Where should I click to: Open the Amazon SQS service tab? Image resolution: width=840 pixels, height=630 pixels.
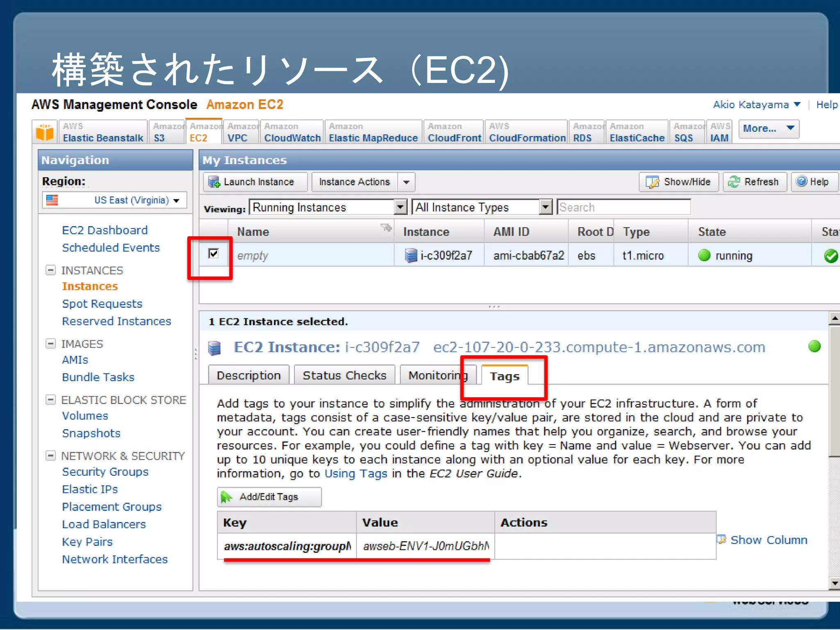[x=688, y=132]
